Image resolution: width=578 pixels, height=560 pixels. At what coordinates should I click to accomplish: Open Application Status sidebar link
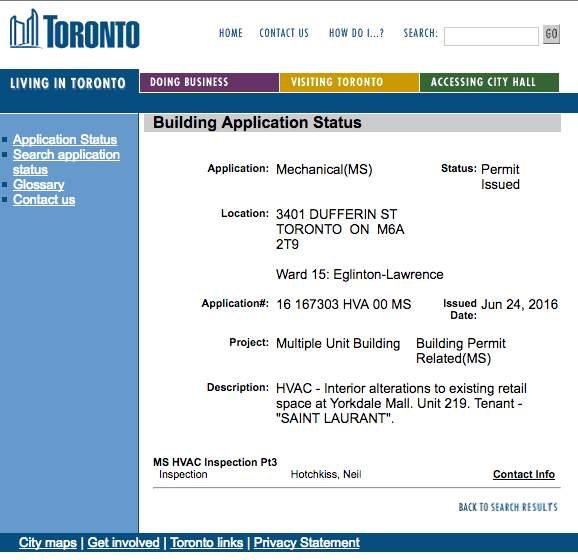65,139
